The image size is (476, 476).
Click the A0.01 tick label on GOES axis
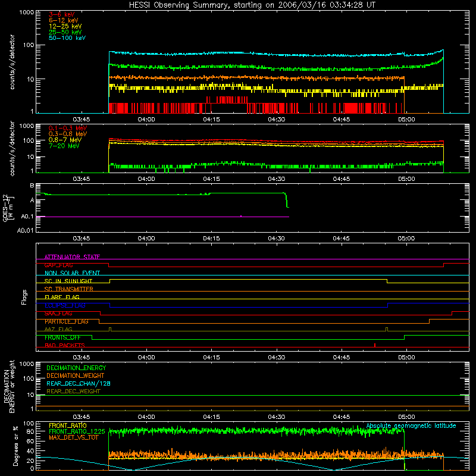tap(26, 230)
